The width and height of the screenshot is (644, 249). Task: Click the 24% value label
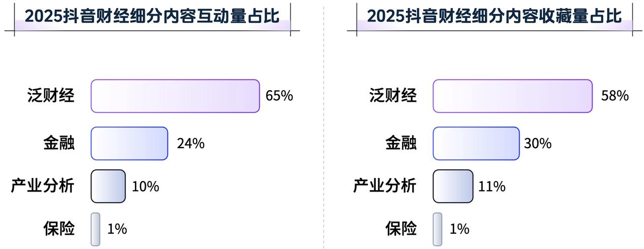[191, 144]
